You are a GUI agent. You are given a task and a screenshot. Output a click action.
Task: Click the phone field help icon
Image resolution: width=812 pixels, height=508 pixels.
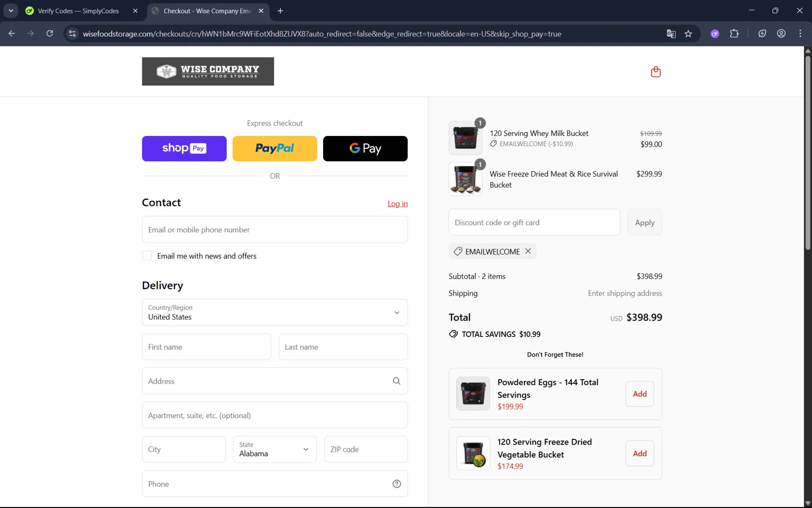396,484
